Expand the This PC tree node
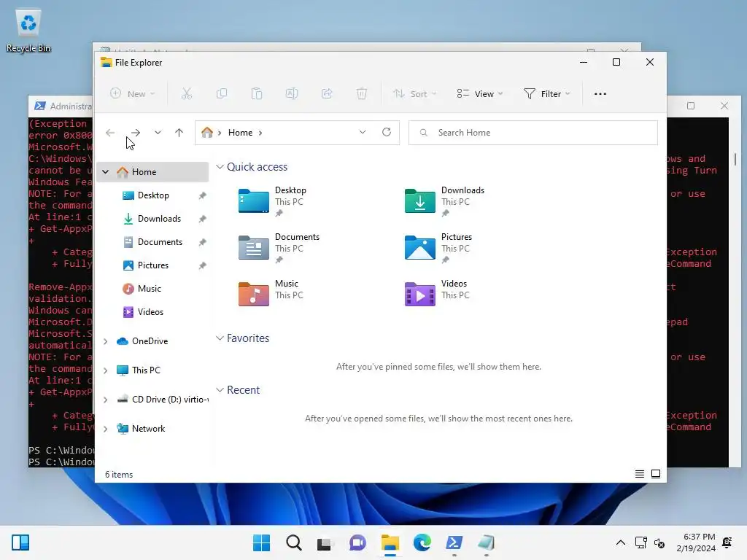Image resolution: width=747 pixels, height=560 pixels. 106,370
